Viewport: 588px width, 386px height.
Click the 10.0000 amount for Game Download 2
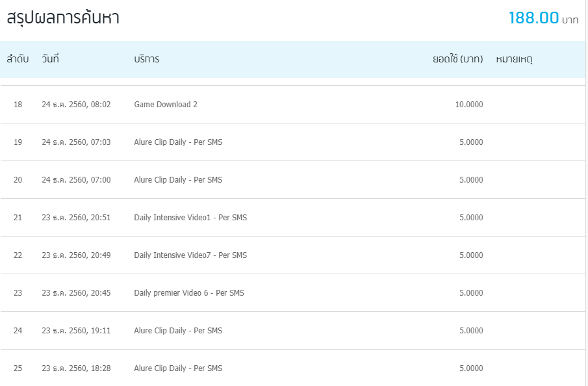468,105
